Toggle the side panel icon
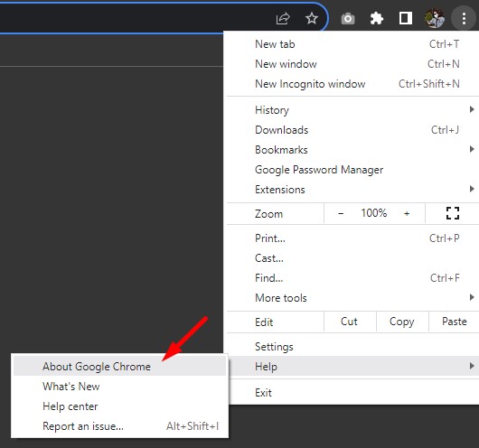Image resolution: width=479 pixels, height=448 pixels. (x=406, y=18)
